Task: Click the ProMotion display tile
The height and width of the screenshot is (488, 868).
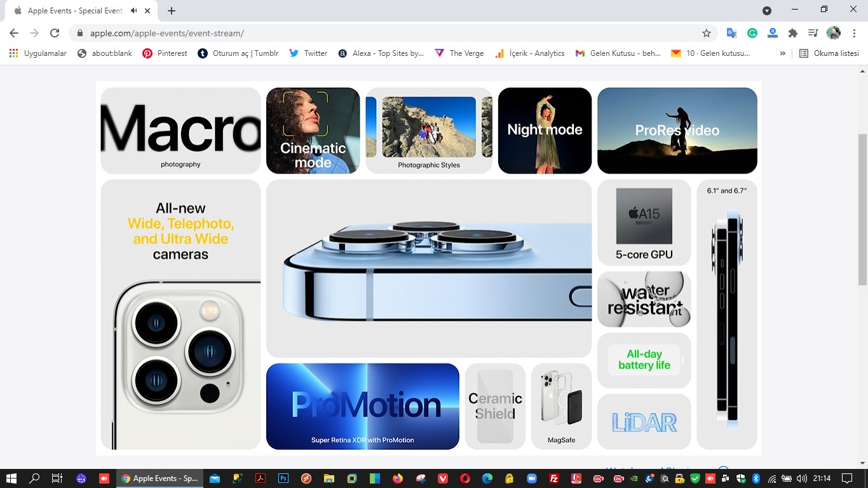Action: pos(363,407)
